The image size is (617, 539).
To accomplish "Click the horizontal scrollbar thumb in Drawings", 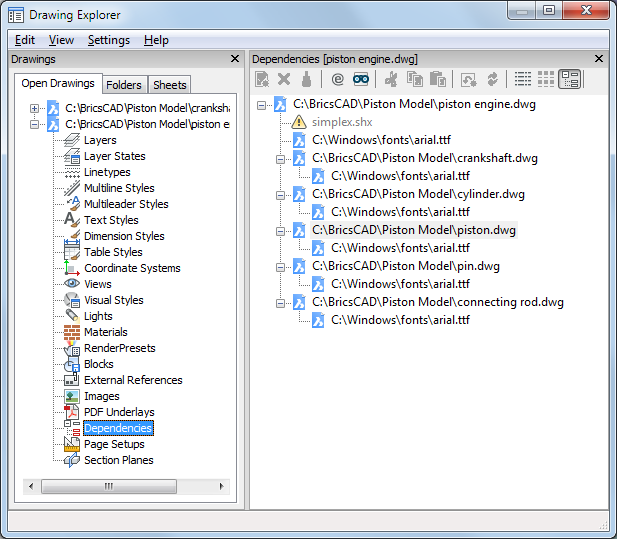I will click(x=109, y=486).
